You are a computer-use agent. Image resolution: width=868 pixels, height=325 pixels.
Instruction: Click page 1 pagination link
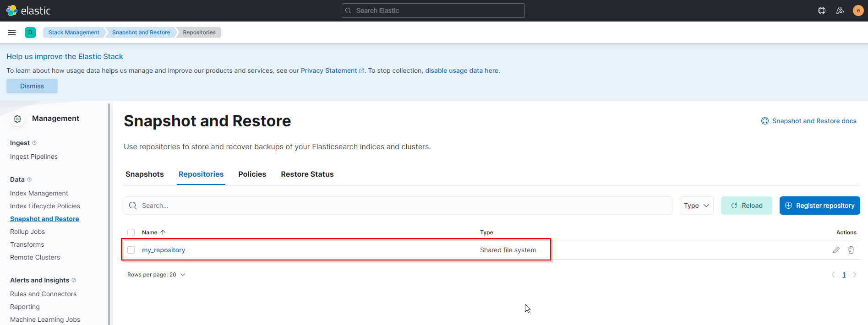[844, 275]
